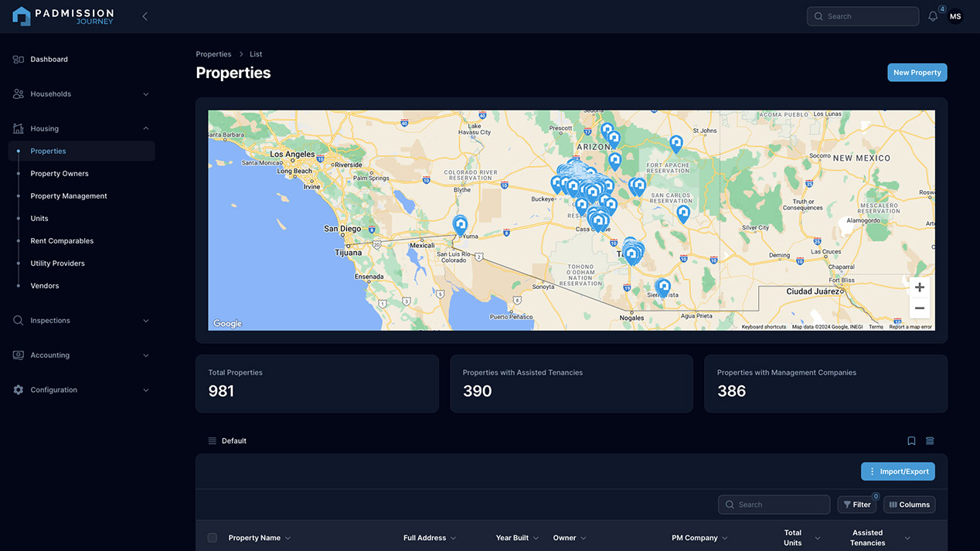Click the List breadcrumb text
980x551 pixels.
tap(256, 54)
